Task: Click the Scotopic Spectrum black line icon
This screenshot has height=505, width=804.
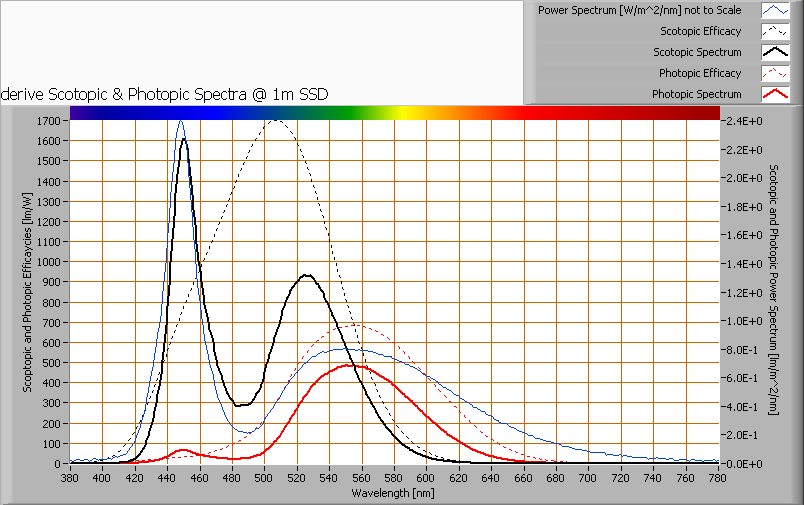Action: (x=775, y=52)
